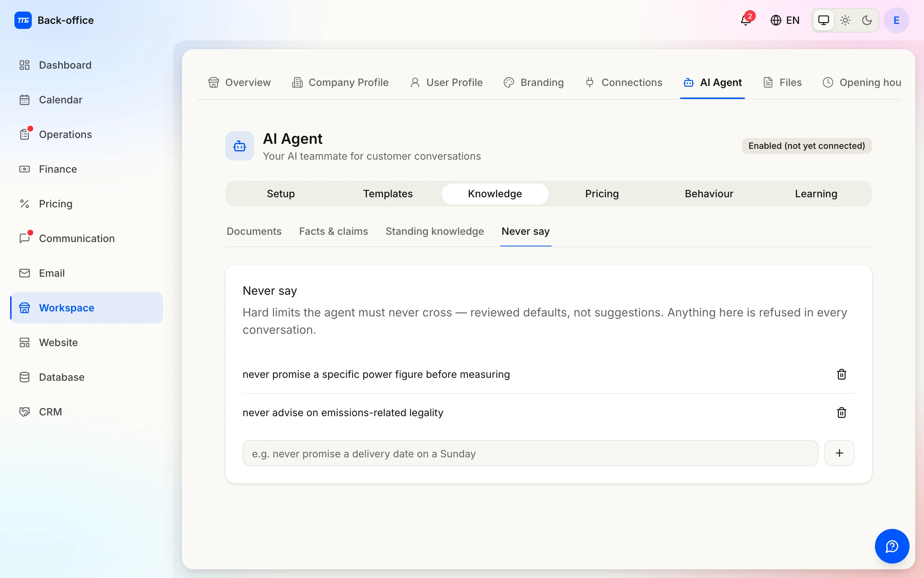Switch to the Company Profile tab

340,83
